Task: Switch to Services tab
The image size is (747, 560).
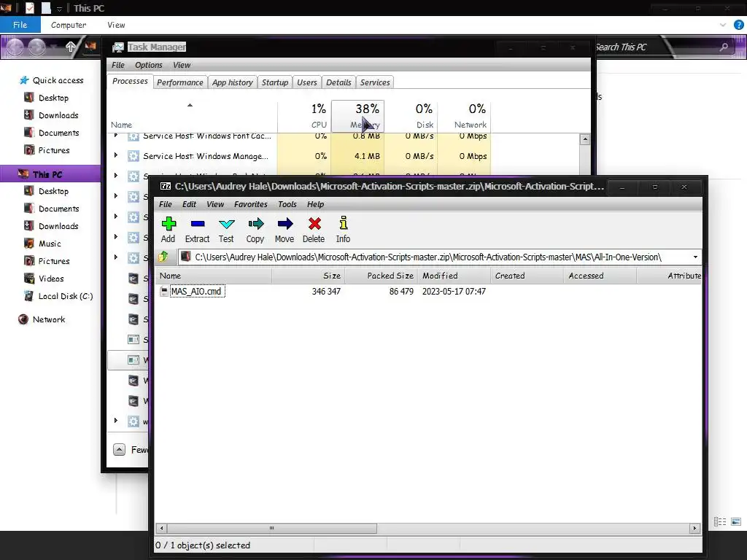Action: [375, 82]
